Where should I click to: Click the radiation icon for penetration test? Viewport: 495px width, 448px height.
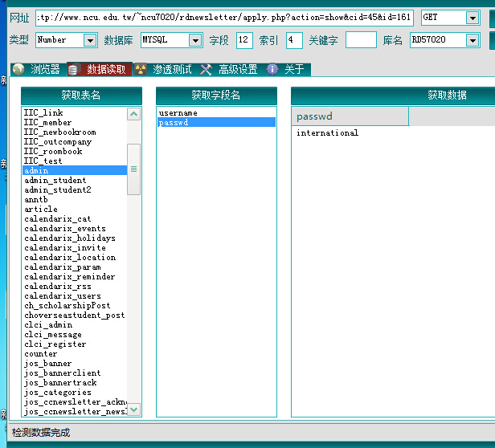141,69
